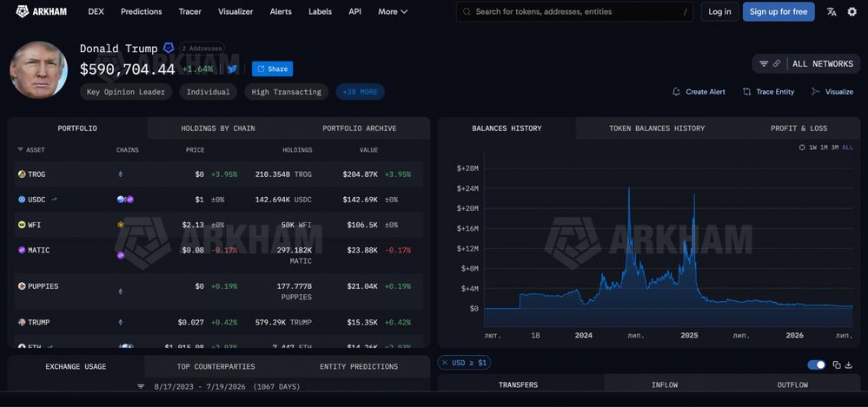Screen dimensions: 868x407
Task: Click the TRUMP token icon
Action: 22,322
